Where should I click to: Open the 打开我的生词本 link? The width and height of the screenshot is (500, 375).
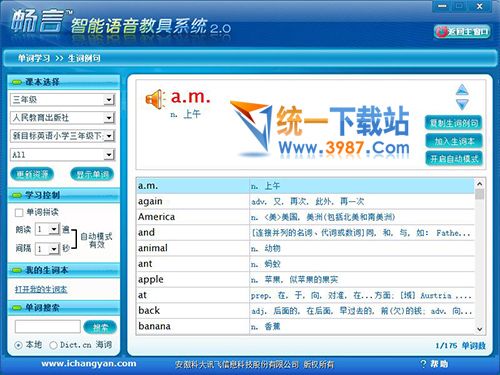(41, 289)
